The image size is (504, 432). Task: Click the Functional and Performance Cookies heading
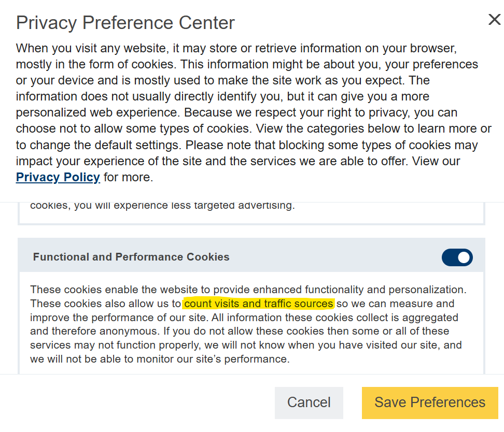coord(131,257)
